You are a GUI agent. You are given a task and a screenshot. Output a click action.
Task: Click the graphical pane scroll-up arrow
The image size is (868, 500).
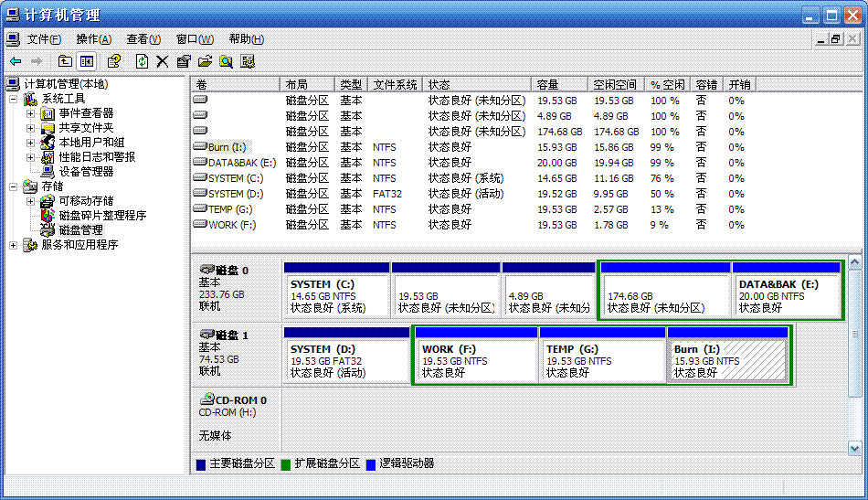[x=854, y=262]
